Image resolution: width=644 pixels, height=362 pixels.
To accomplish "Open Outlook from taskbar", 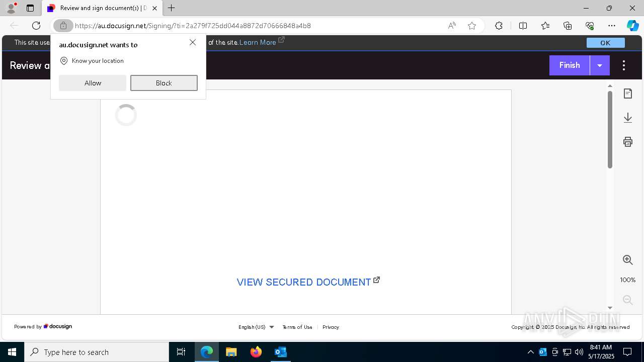I will [x=281, y=352].
